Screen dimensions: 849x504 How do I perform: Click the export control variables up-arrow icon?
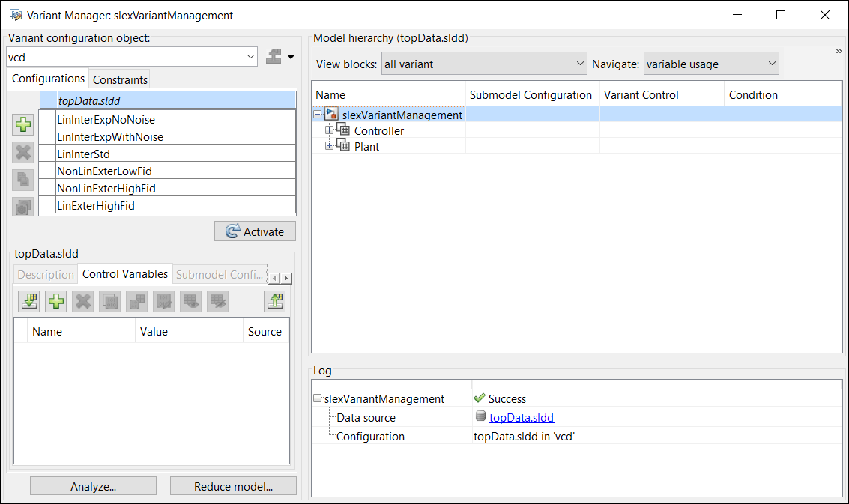point(275,301)
